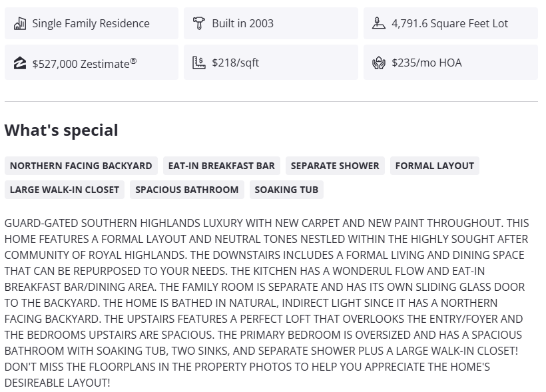Click the HOA hands icon
Screen dimensions: 546x392
click(379, 63)
